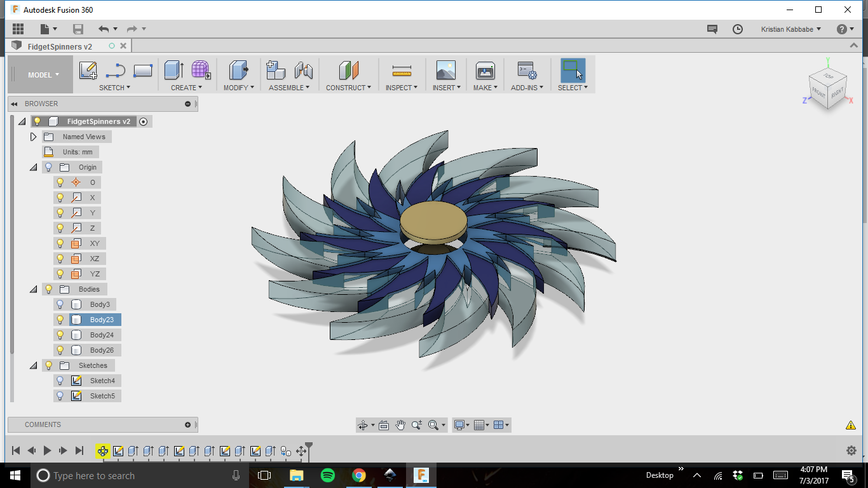Hide Body24 using its light bulb
Image resolution: width=868 pixels, height=488 pixels.
pyautogui.click(x=60, y=335)
